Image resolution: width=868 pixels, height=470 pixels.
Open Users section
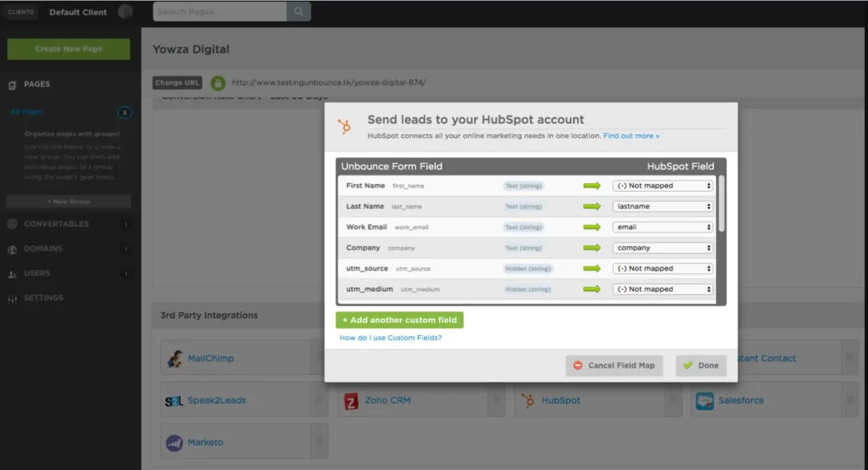[36, 273]
